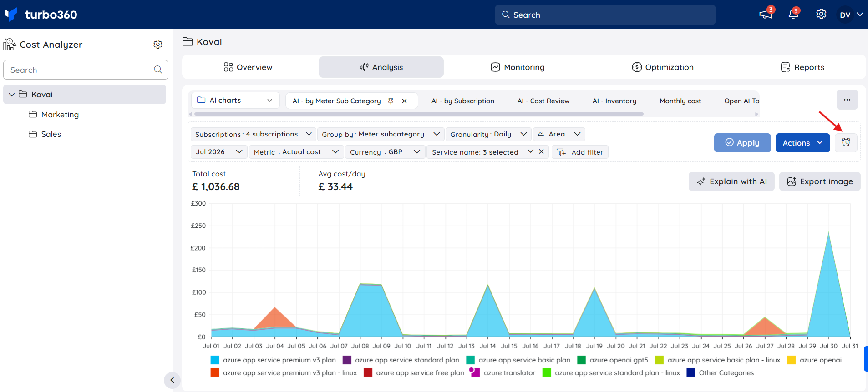868x392 pixels.
Task: Toggle azure openai yellow legend swatch
Action: click(x=792, y=360)
